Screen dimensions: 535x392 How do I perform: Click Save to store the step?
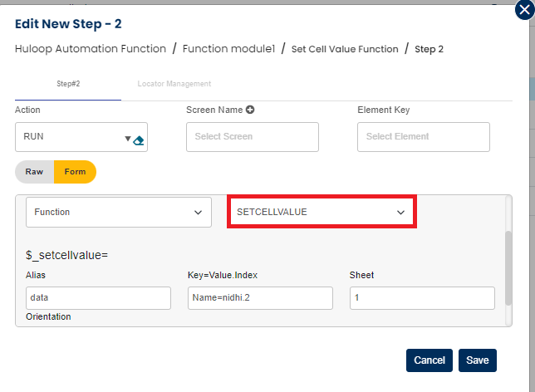click(x=477, y=360)
